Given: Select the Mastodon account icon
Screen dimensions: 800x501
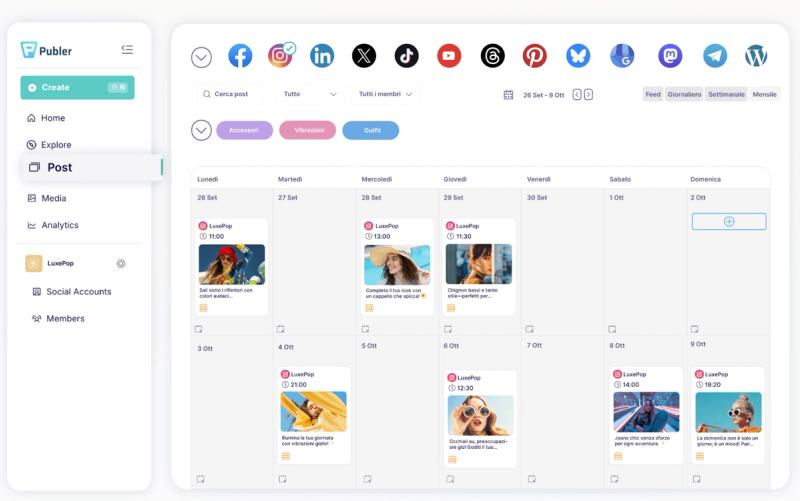Looking at the screenshot, I should coord(670,56).
